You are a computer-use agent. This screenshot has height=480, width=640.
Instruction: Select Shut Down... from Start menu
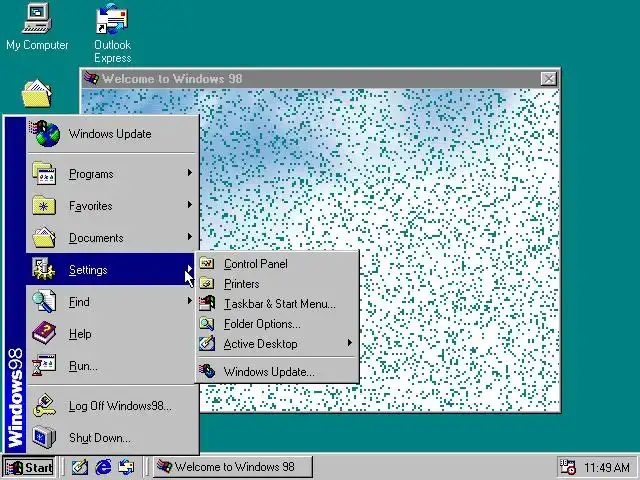[112, 437]
